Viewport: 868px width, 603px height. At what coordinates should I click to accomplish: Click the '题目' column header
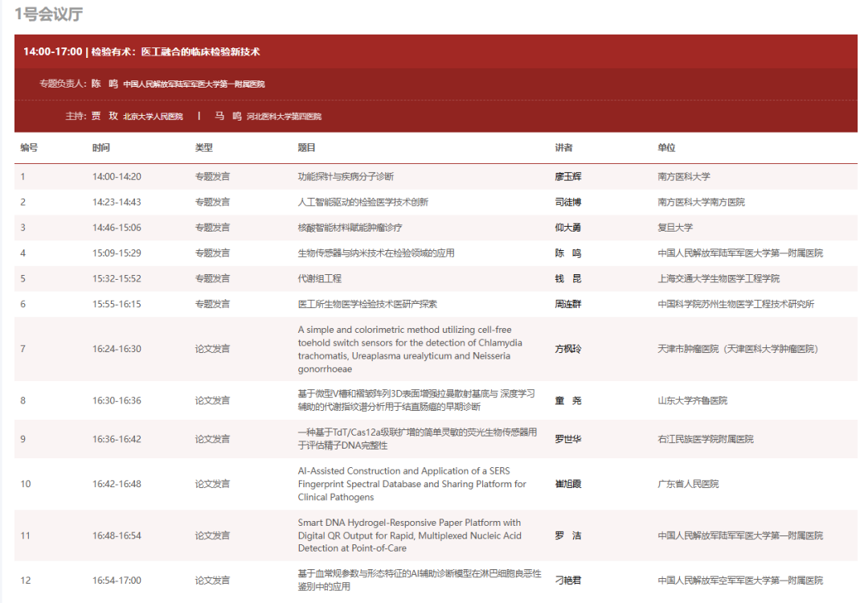click(307, 148)
